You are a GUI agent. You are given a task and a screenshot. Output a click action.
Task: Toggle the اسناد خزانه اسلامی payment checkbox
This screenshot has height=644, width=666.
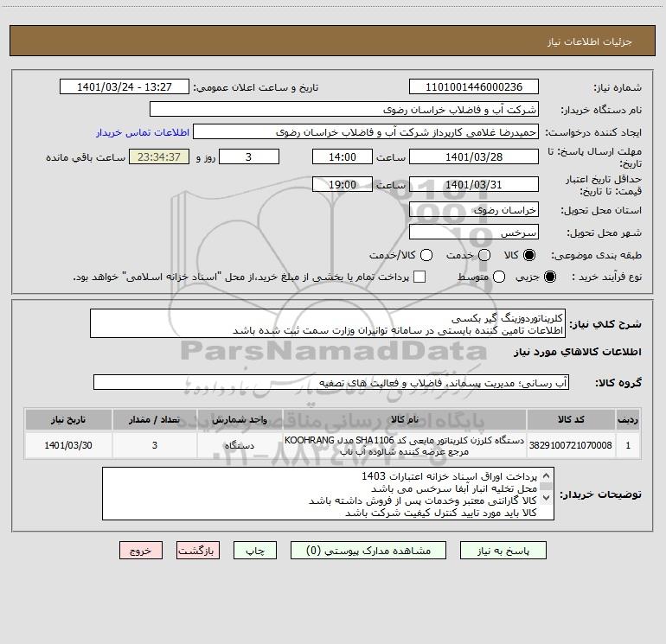coord(419,277)
